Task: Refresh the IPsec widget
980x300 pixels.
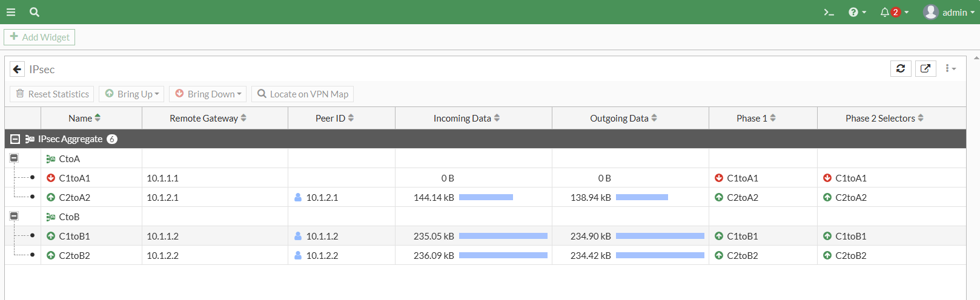Action: point(901,68)
